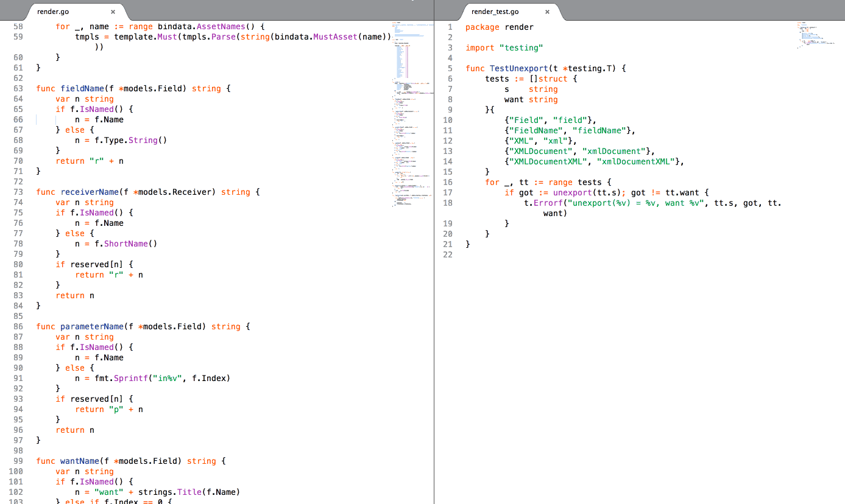Viewport: 845px width, 504px height.
Task: Close the render_test.go tab
Action: [x=547, y=11]
